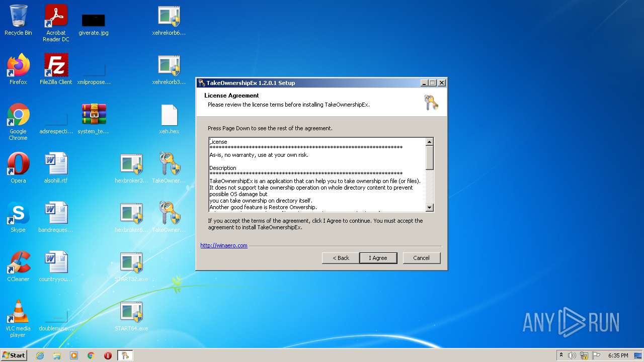Click the license scrollbar thumb
Image resolution: width=644 pixels, height=362 pixels.
coord(430,157)
